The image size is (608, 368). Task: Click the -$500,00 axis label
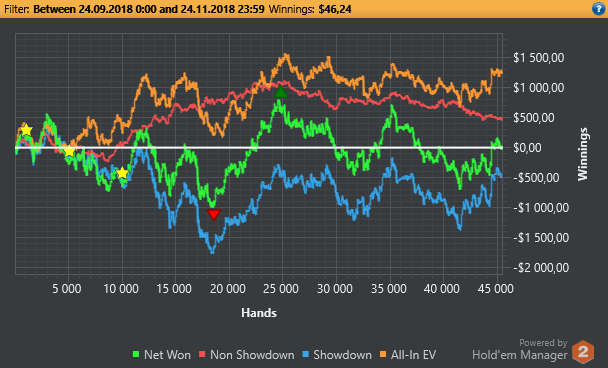pos(536,178)
